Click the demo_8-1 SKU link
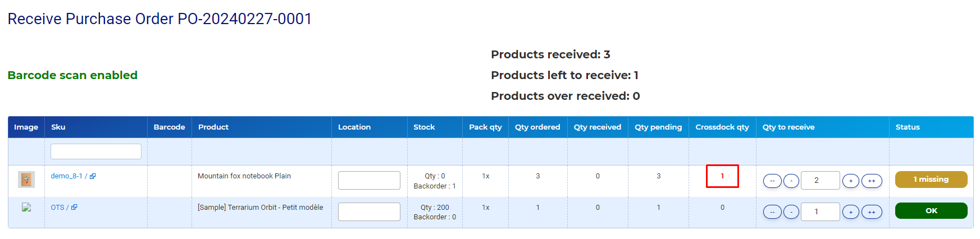 (66, 176)
